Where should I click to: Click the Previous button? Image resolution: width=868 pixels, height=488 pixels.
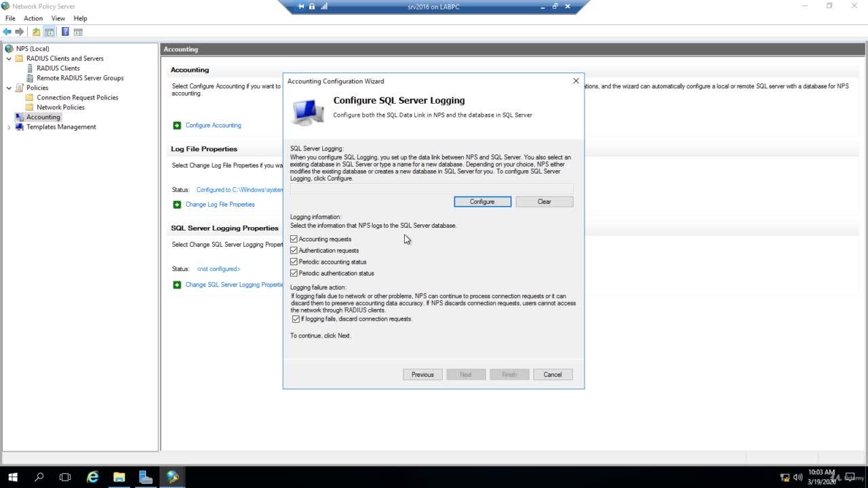[x=422, y=375]
